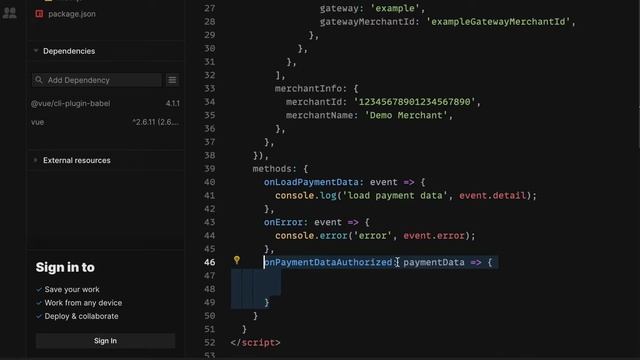Click line number 39 in gutter

pyautogui.click(x=209, y=169)
